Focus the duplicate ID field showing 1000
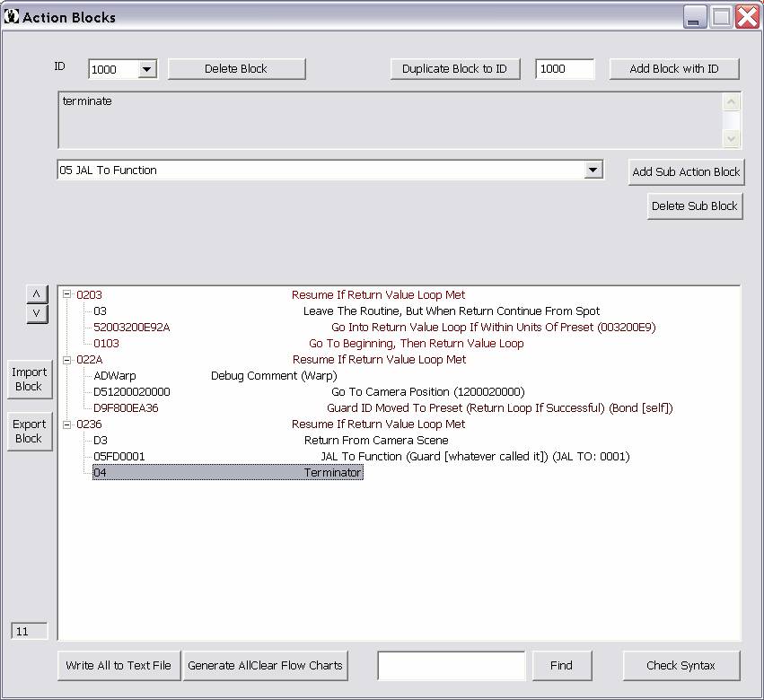Screen dimensions: 764x700 [565, 69]
